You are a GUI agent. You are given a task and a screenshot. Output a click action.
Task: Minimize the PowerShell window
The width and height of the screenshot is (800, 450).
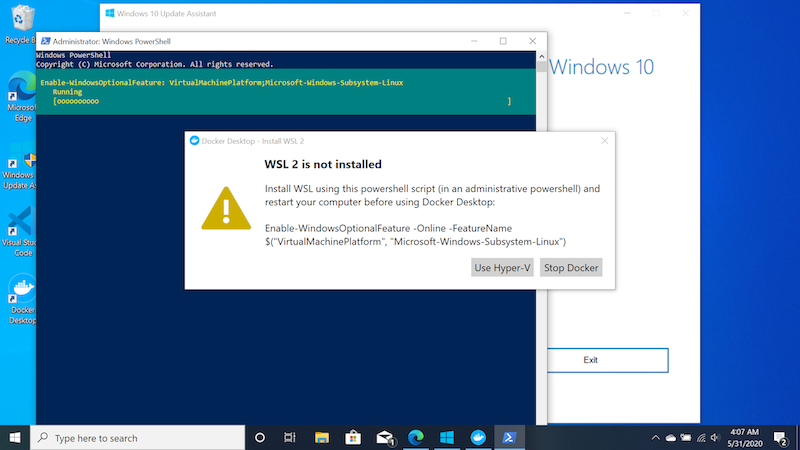coord(474,41)
